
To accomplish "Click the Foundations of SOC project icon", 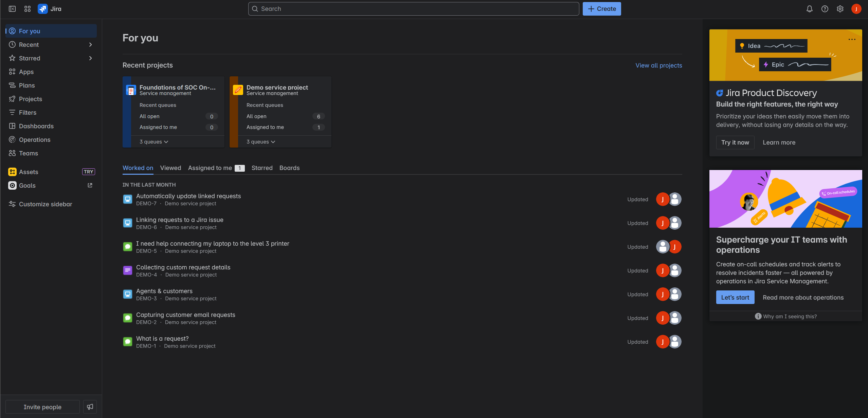I will click(131, 90).
